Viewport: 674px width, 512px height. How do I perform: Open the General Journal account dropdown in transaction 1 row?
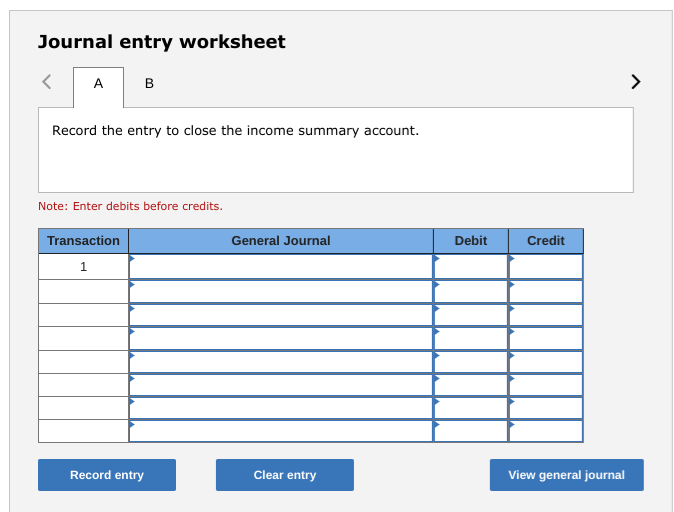[281, 267]
